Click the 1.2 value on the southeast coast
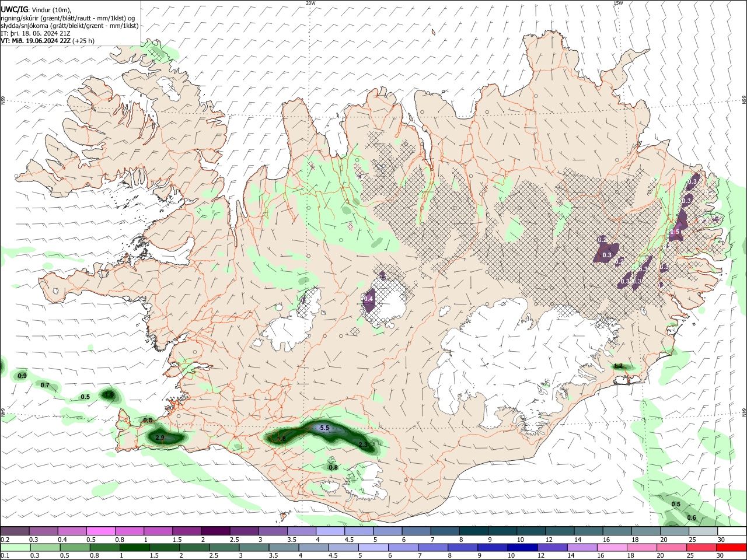747x560 pixels. point(618,366)
